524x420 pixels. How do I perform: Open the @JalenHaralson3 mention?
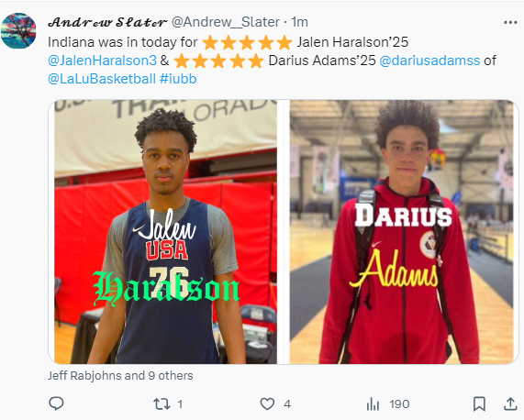tap(102, 61)
